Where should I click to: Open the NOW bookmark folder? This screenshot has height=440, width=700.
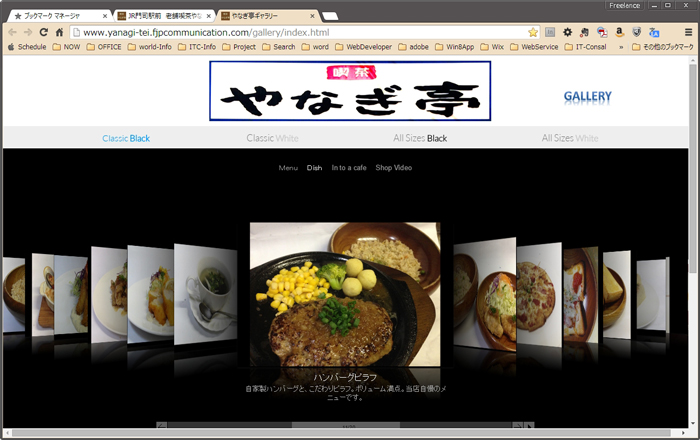pos(66,47)
